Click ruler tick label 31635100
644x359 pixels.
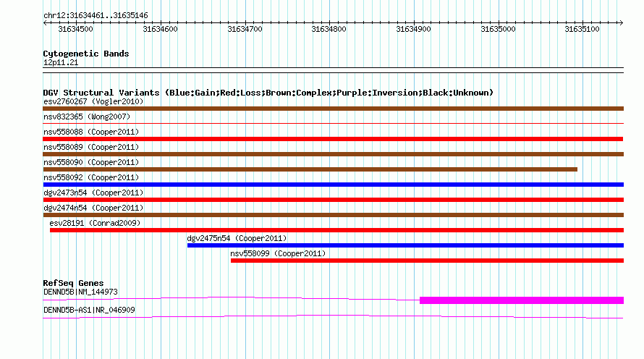582,29
